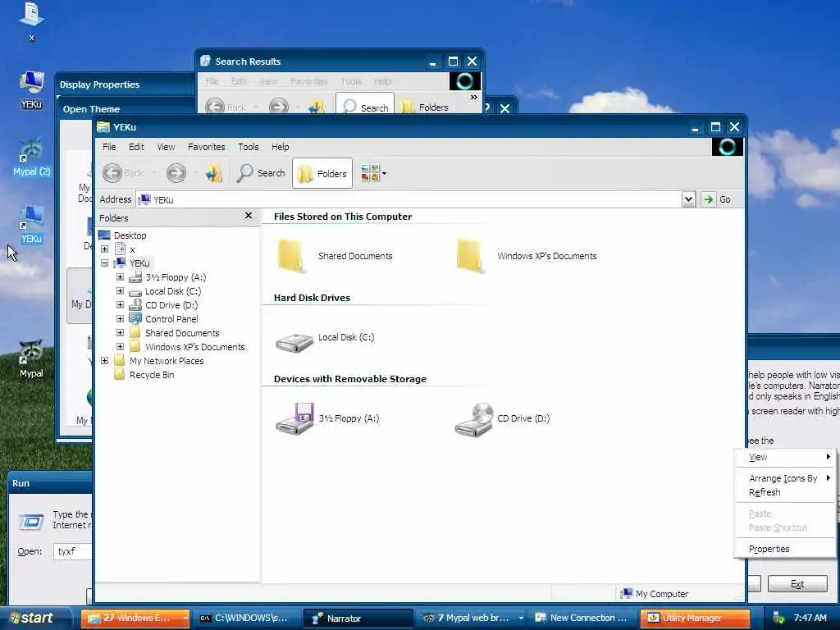Click the Go button next to address bar

point(716,199)
